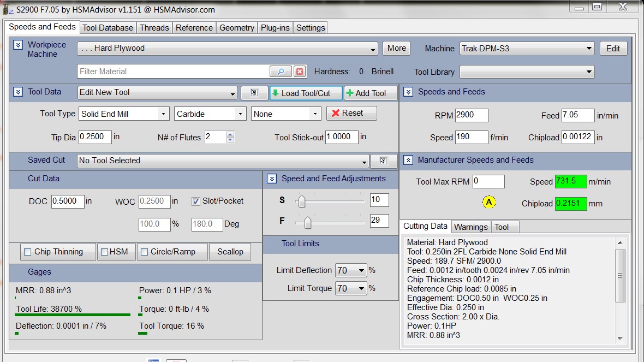Collapse the Workpiece Machine section chevron
This screenshot has height=362, width=644.
[x=18, y=45]
